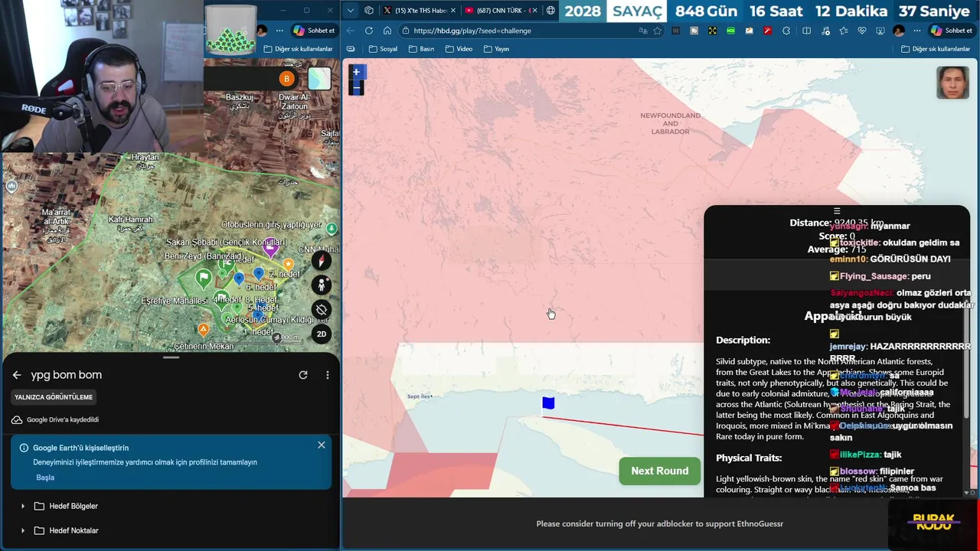Viewport: 980px width, 551px height.
Task: Favorite this page with the star icon
Action: click(x=658, y=31)
